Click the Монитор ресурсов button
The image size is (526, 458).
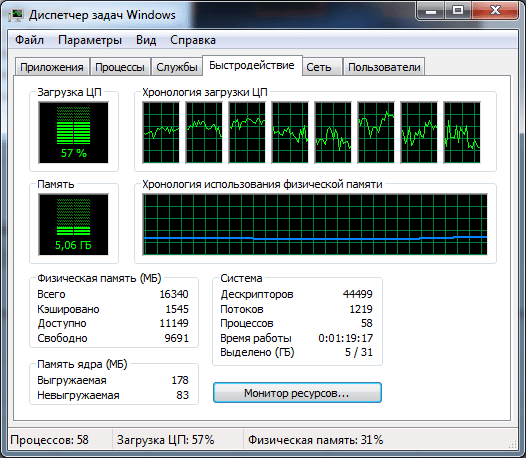297,393
